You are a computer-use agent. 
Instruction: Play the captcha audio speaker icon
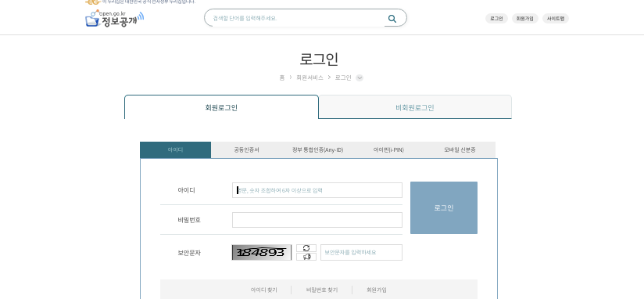tap(306, 257)
